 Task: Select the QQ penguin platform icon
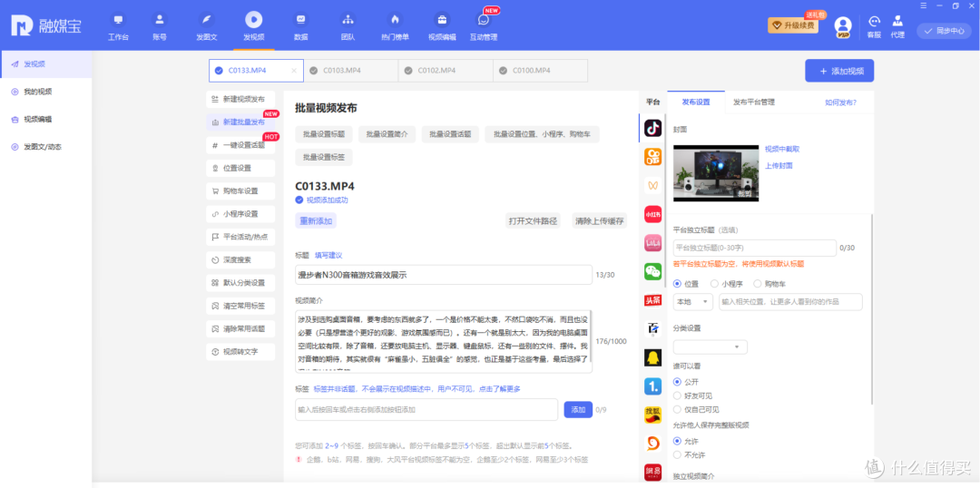pyautogui.click(x=652, y=357)
